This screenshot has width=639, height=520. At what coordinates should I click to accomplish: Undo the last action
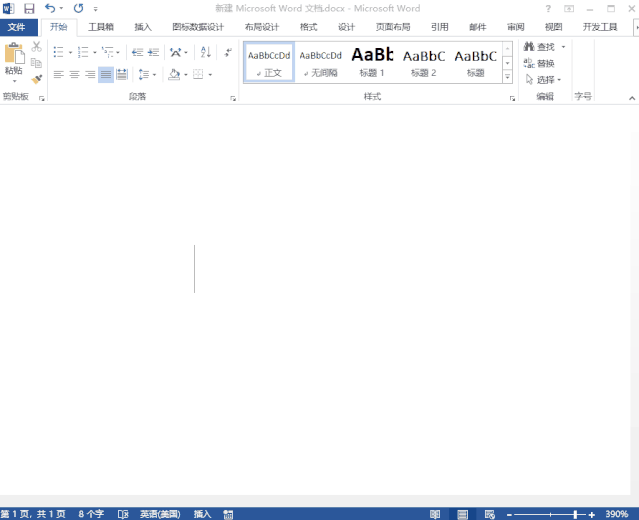(x=50, y=8)
